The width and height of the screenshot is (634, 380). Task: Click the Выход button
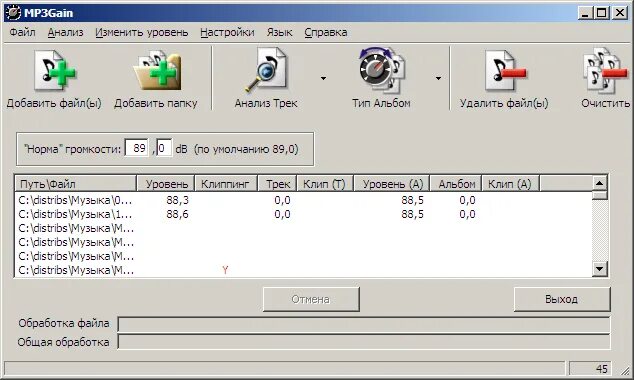(562, 299)
